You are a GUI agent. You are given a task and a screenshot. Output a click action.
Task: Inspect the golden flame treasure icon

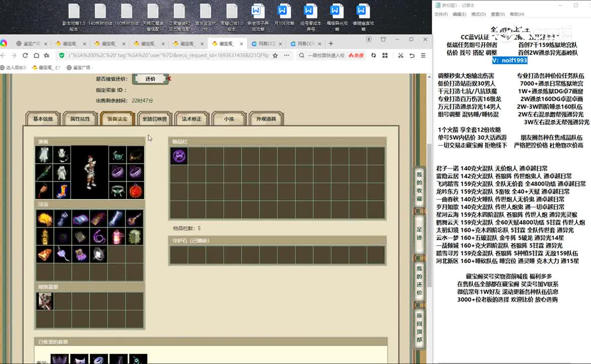(x=45, y=219)
